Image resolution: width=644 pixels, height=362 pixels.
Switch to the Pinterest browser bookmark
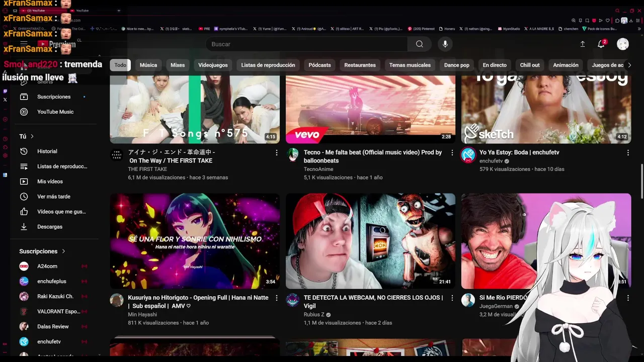[422, 29]
